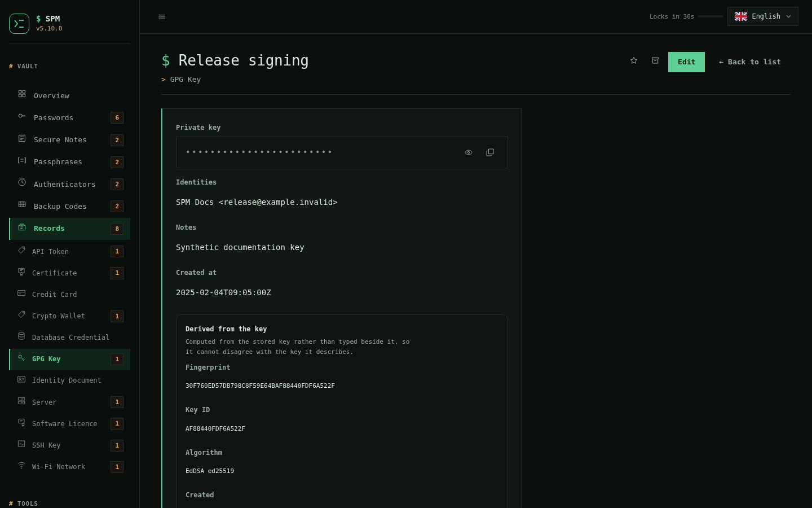Open API Token records
The image size is (812, 508).
(x=70, y=251)
